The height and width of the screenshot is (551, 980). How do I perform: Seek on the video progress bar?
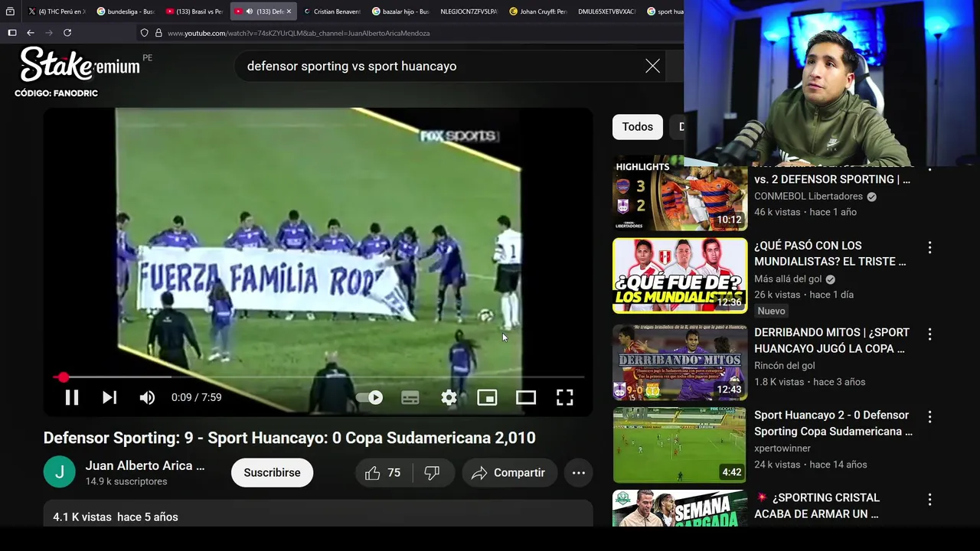point(318,377)
